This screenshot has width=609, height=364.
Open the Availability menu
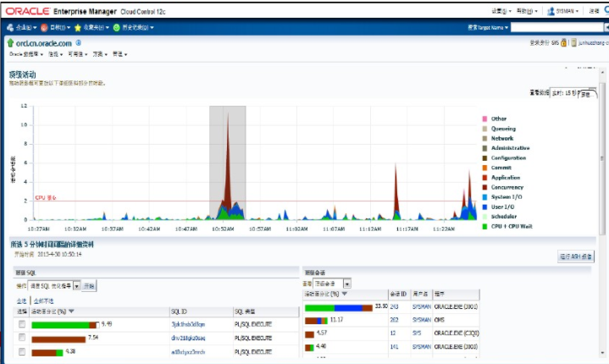pos(78,54)
